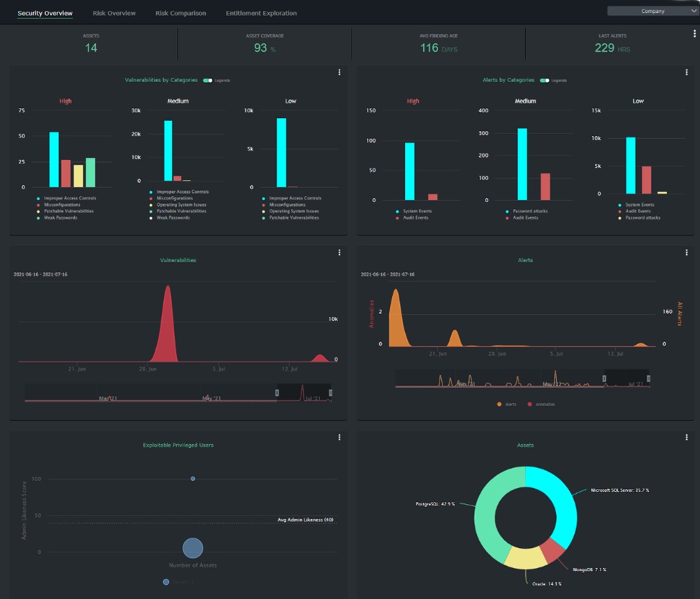This screenshot has width=700, height=599.
Task: Toggle legends for Vulnerabilities by Categories
Action: (x=208, y=81)
